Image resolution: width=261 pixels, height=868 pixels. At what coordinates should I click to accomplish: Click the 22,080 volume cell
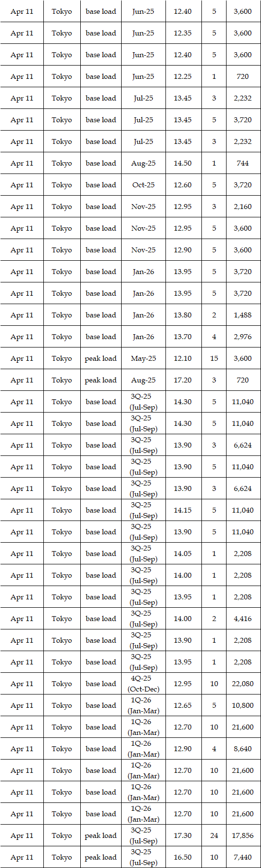243,684
